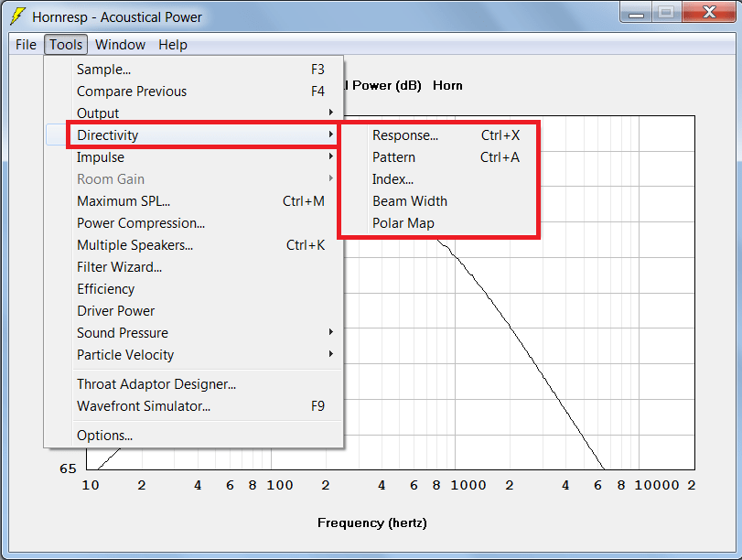The width and height of the screenshot is (742, 560).
Task: Click the 1000 frequency axis value
Action: pyautogui.click(x=468, y=485)
